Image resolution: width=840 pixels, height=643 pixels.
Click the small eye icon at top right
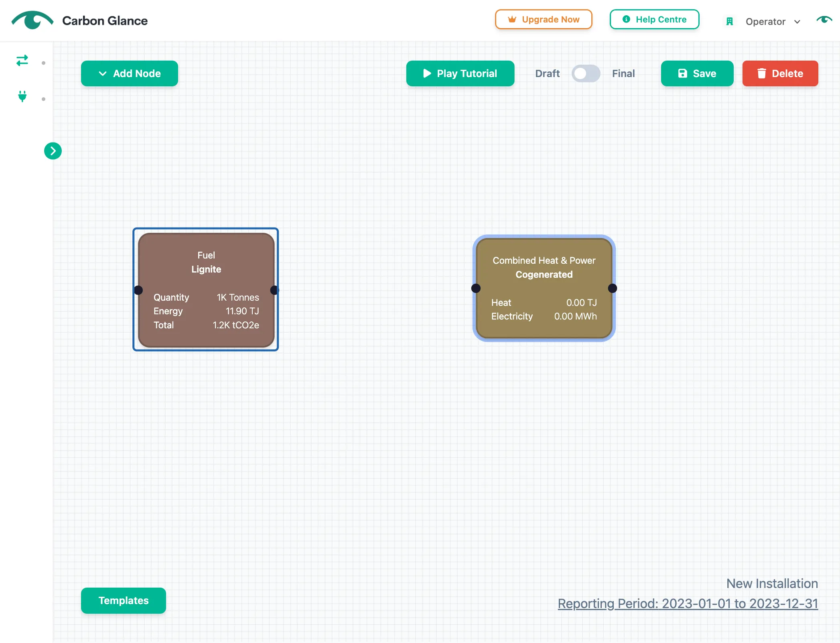coord(824,19)
